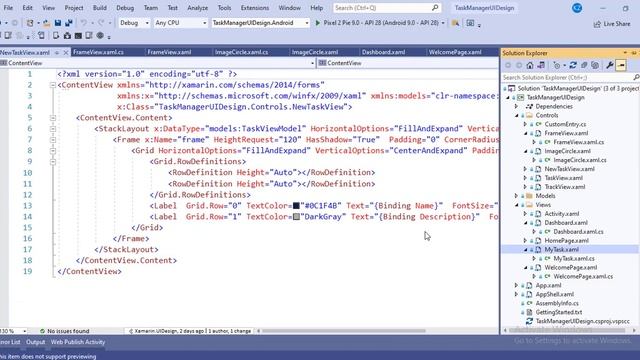Open the Build menu

(100, 8)
